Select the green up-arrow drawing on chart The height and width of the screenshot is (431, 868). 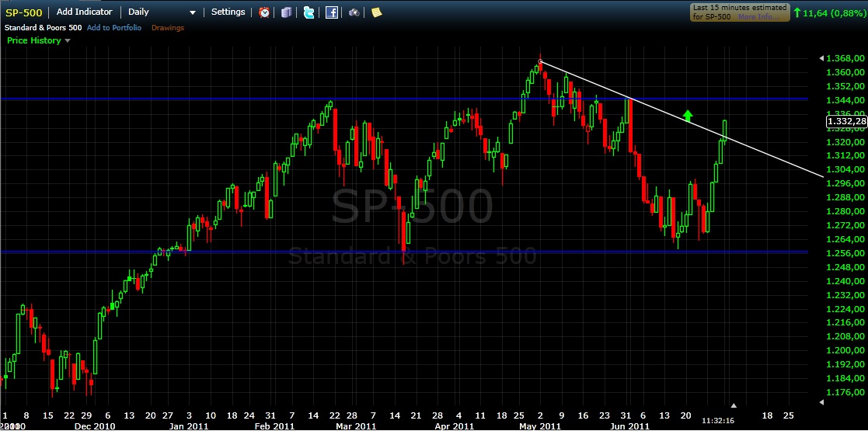pyautogui.click(x=688, y=115)
